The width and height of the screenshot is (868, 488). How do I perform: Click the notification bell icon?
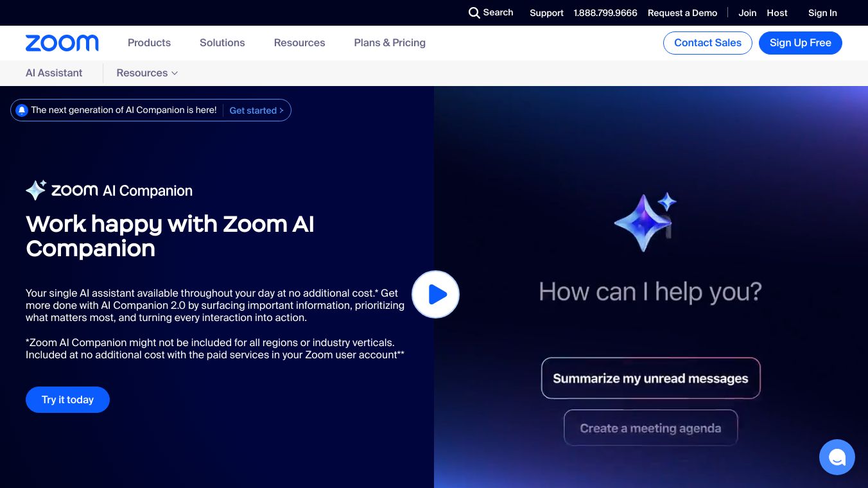click(22, 110)
